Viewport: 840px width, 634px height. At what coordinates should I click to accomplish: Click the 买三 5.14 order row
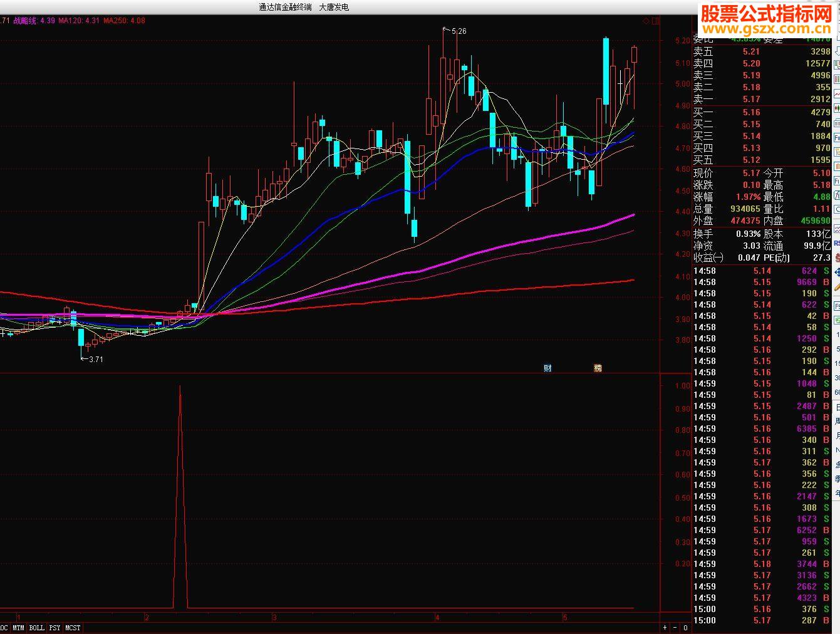tap(762, 136)
